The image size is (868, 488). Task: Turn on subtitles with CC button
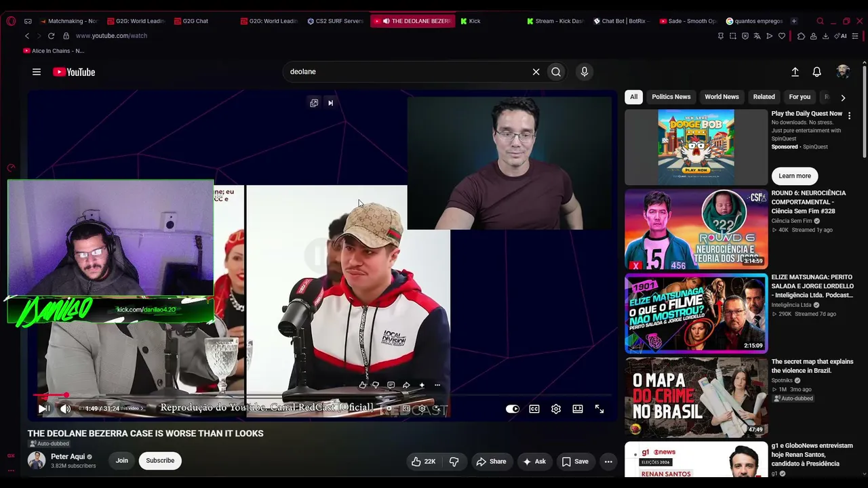(534, 409)
